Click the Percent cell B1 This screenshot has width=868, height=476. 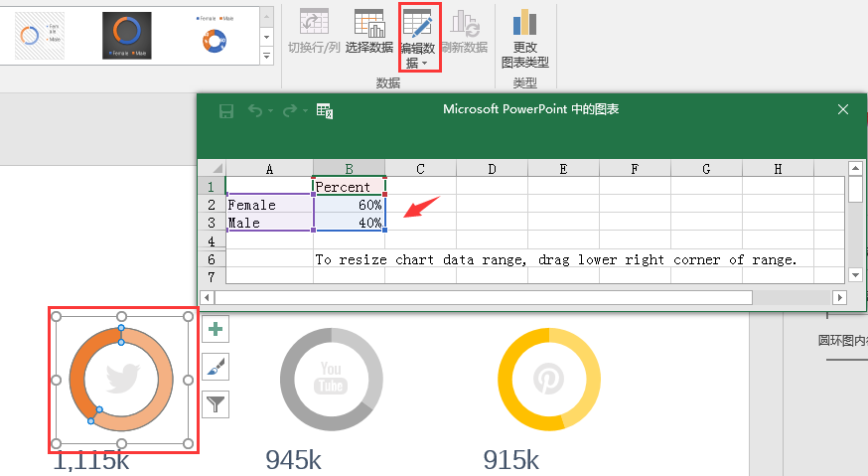coord(350,186)
